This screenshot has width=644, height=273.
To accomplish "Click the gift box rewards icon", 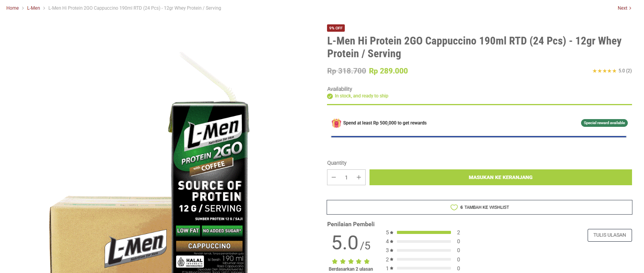I will click(336, 123).
